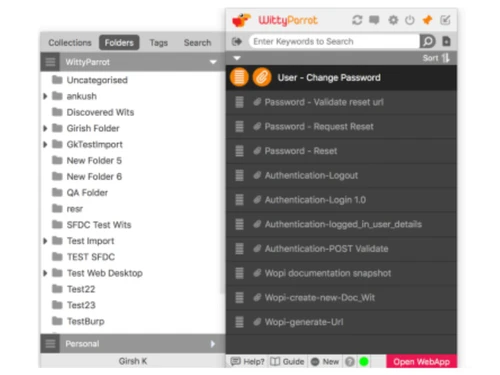Screen dimensions: 500x375
Task: Open the Guide button
Action: pos(287,361)
